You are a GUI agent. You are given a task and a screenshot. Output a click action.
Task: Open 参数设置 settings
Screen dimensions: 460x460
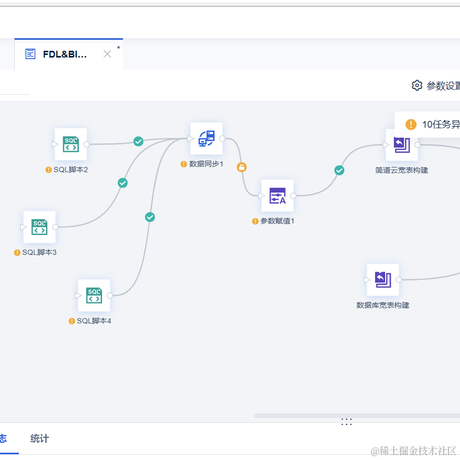435,86
